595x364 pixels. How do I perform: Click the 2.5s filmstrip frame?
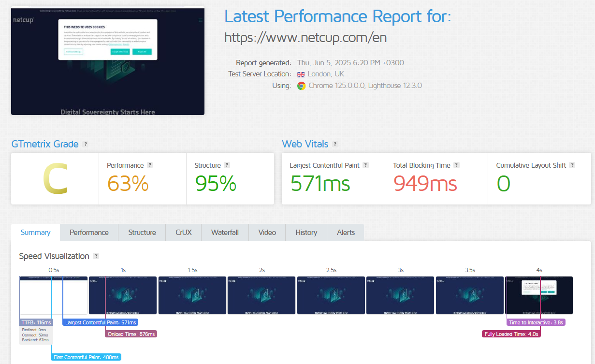331,295
